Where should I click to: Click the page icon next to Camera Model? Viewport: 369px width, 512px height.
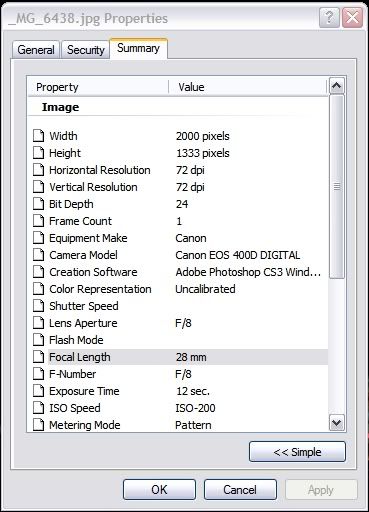pyautogui.click(x=39, y=255)
